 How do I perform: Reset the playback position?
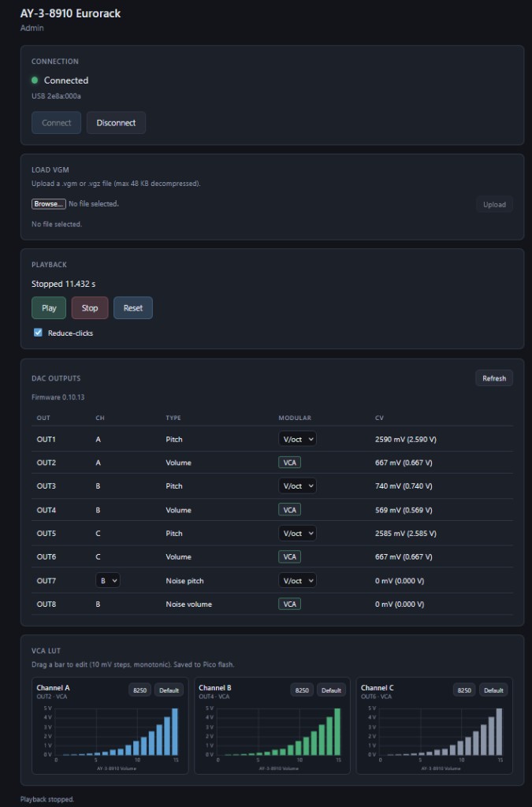click(132, 308)
